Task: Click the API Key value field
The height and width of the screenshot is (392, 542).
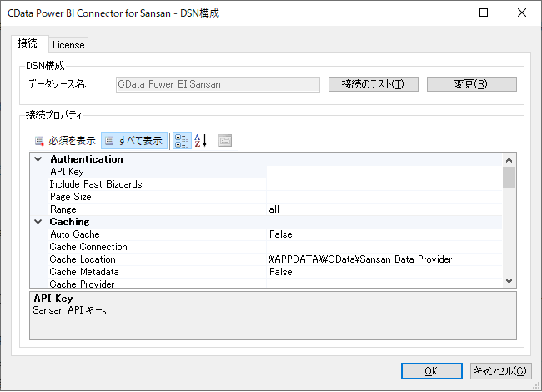Action: [384, 172]
